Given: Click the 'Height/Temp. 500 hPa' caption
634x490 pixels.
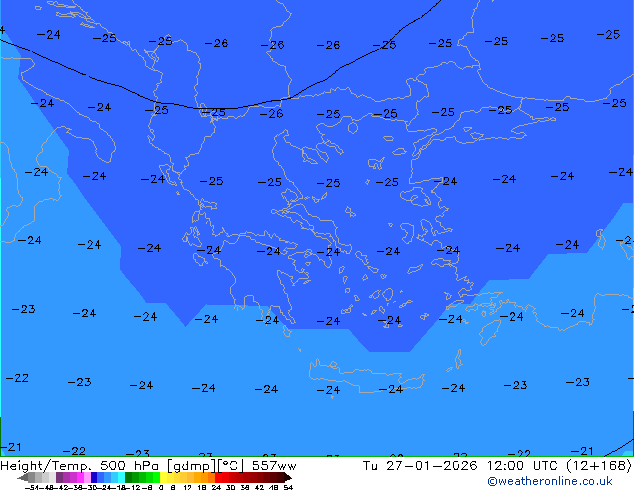Looking at the screenshot, I should (81, 466).
